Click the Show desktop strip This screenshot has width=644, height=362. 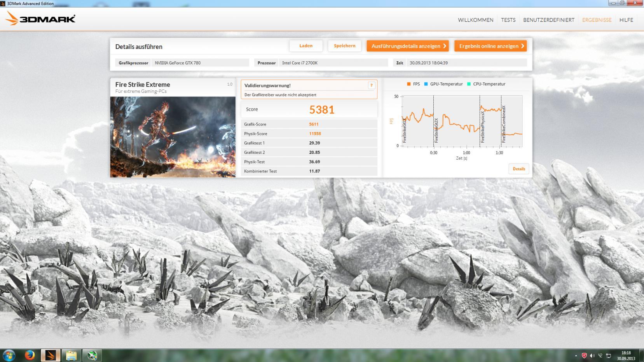641,355
